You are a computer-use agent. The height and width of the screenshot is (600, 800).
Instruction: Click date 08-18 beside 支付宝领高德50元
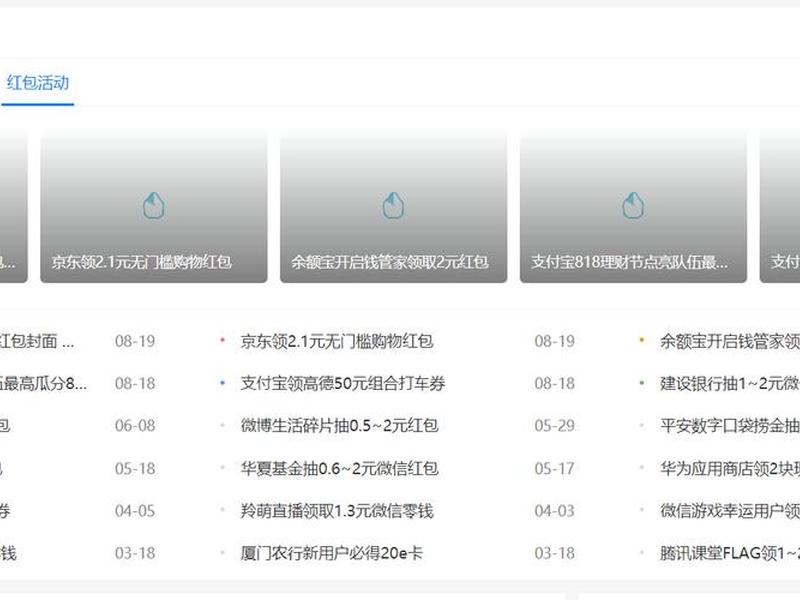pyautogui.click(x=554, y=383)
